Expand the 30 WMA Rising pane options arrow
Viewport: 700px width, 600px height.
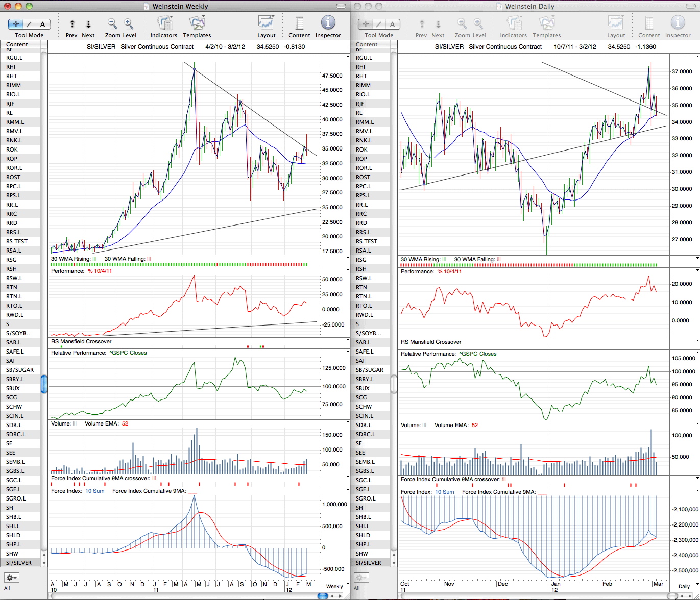(x=348, y=259)
